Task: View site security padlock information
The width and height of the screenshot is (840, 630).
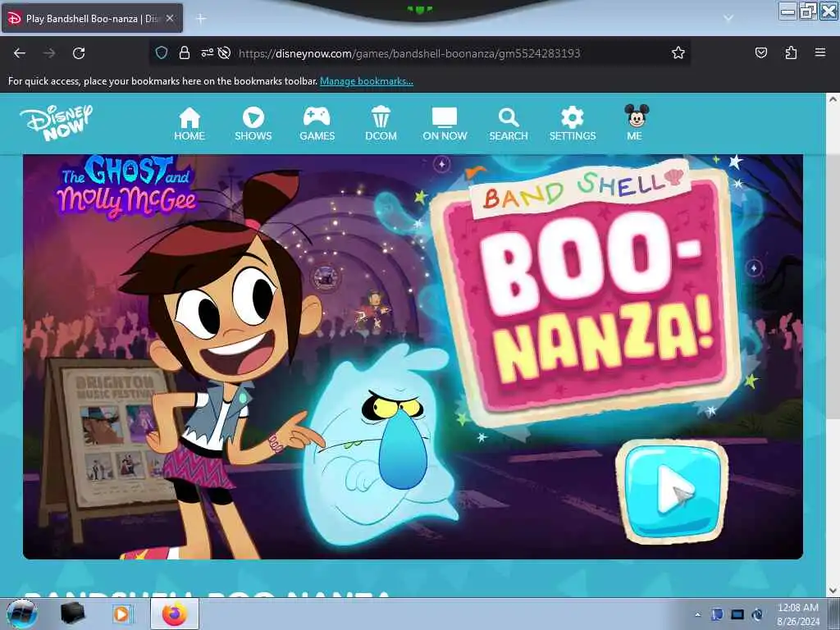Action: click(185, 52)
